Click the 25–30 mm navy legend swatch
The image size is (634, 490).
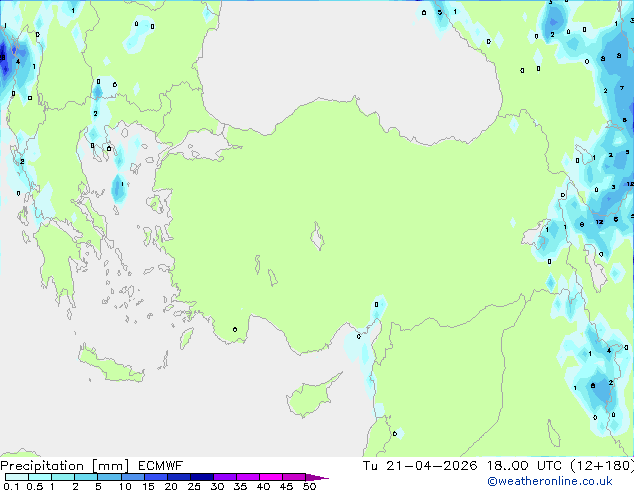[201, 477]
